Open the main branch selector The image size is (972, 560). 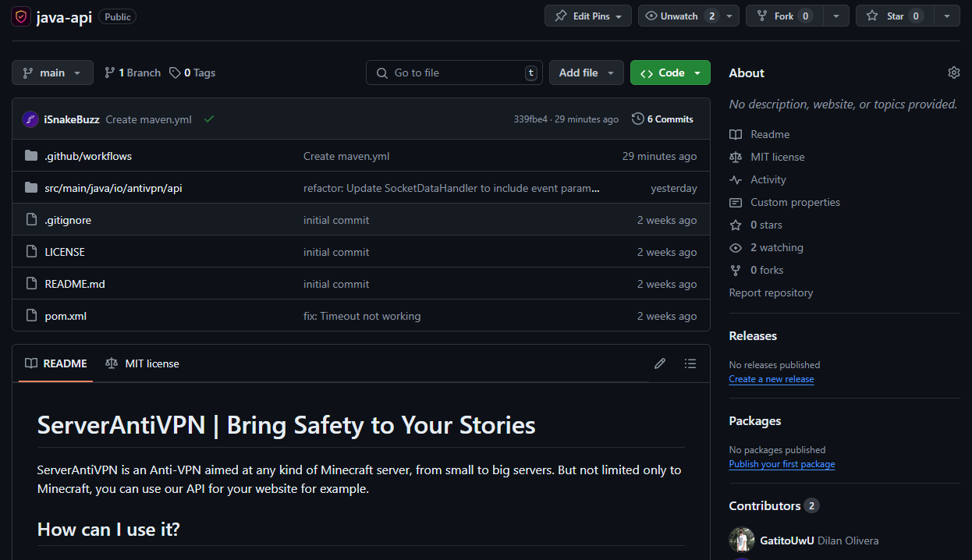pos(51,72)
